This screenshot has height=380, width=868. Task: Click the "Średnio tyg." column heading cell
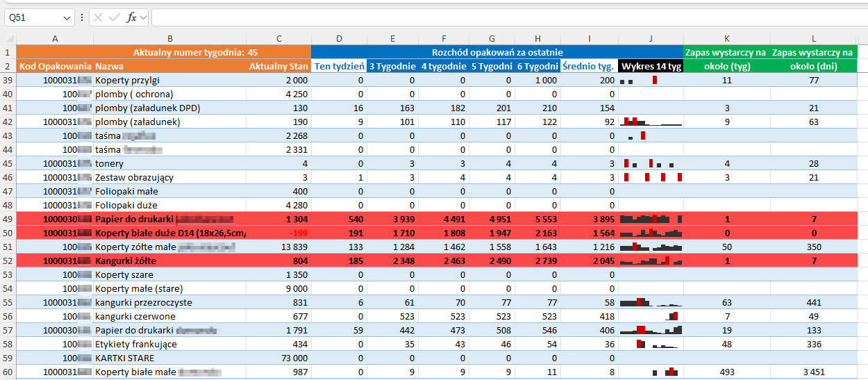pos(589,66)
